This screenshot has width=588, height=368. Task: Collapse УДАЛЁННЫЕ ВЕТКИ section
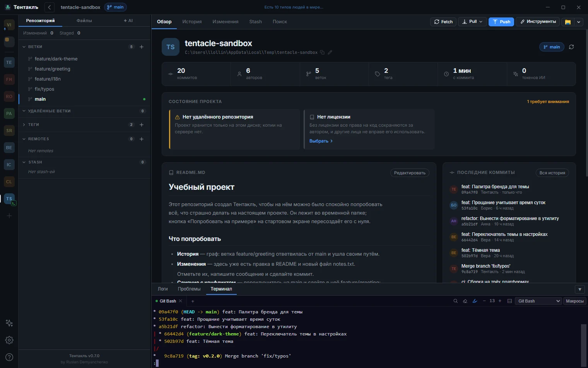[24, 111]
